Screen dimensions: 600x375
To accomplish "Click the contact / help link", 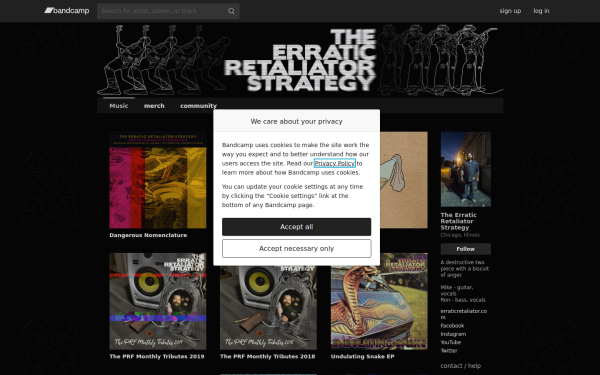I will pos(460,366).
